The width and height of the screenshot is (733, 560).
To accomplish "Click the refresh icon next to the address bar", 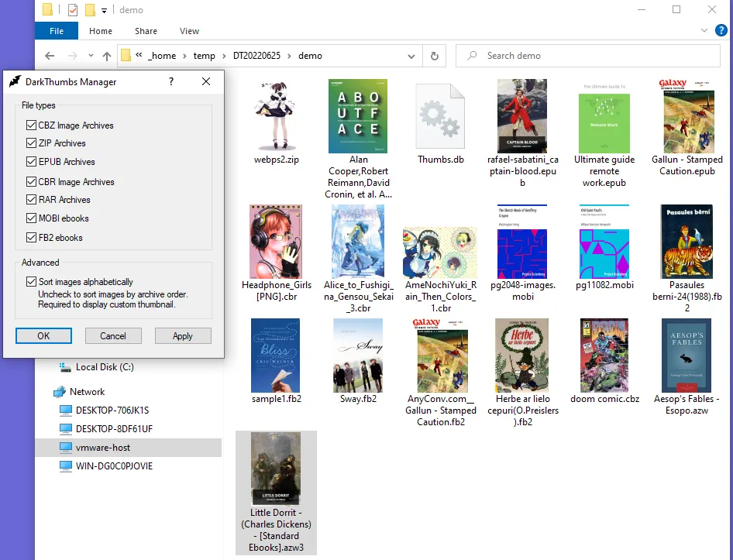I will pos(434,56).
